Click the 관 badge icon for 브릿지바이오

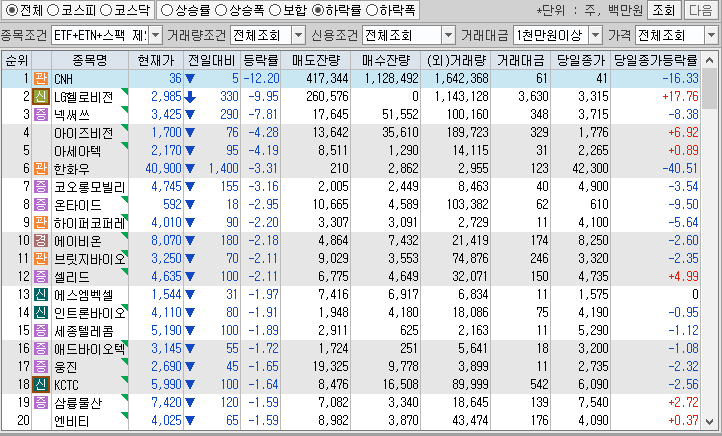tap(41, 258)
